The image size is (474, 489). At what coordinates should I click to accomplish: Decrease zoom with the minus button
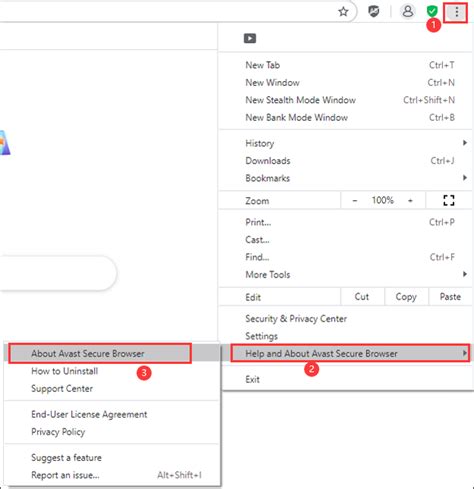point(355,200)
